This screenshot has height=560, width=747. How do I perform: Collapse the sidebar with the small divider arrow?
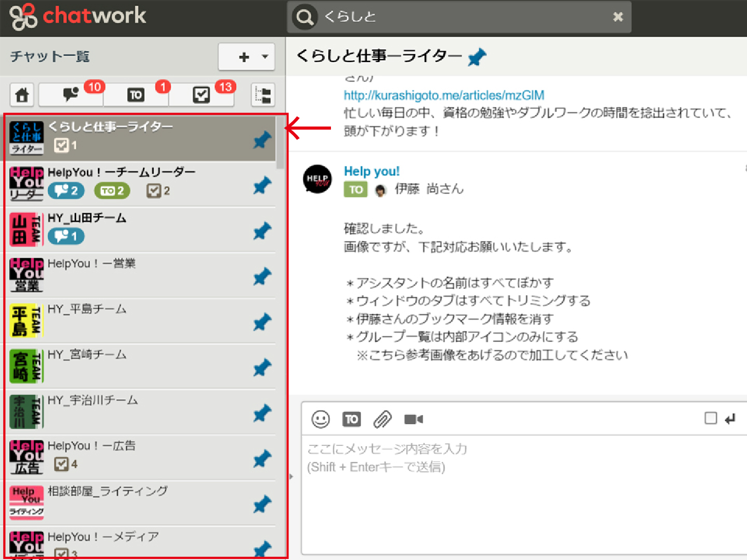click(292, 476)
